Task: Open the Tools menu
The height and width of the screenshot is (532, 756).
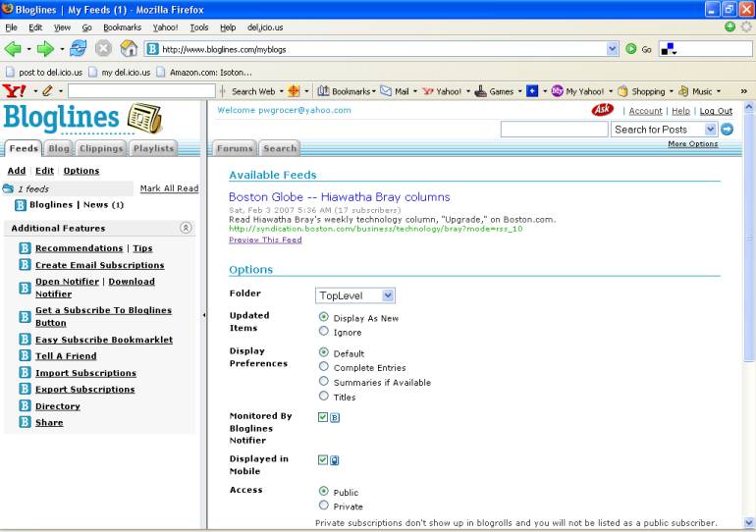Action: click(x=198, y=27)
